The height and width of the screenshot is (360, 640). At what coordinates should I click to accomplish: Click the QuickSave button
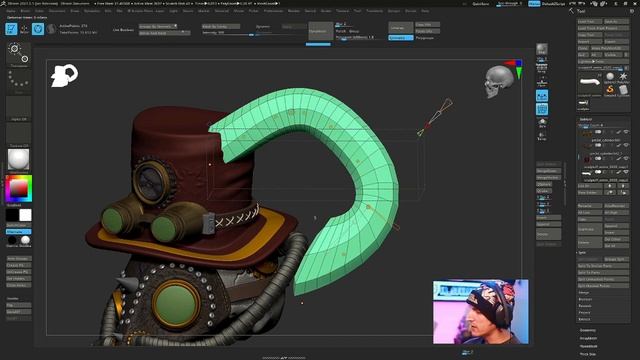[x=480, y=4]
